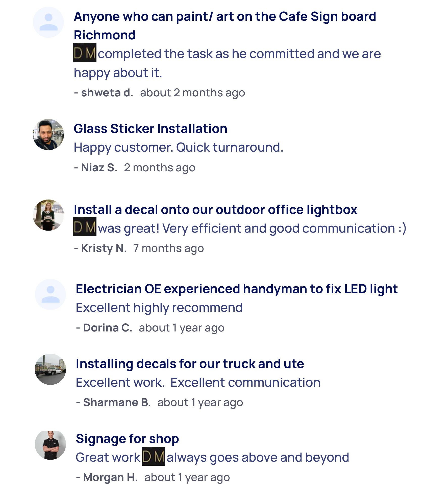Screen dimensions: 426x504
Task: Click the DM badge in Signage for shop review
Action: click(x=153, y=456)
